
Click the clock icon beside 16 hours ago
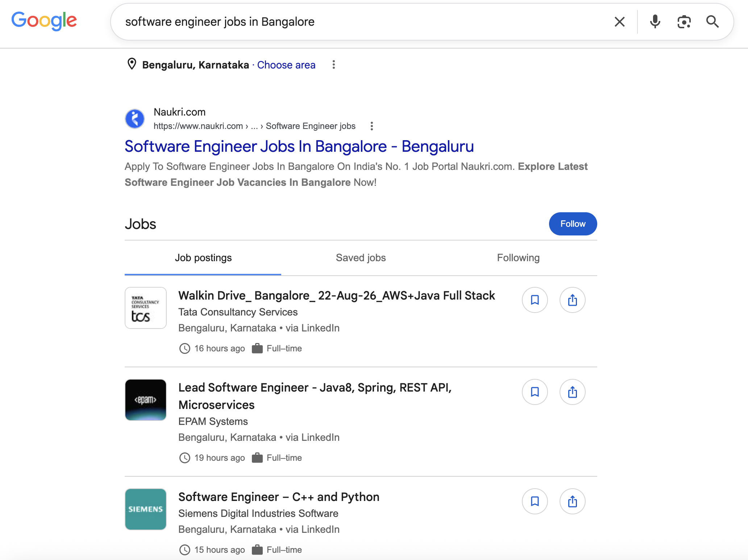click(x=185, y=348)
